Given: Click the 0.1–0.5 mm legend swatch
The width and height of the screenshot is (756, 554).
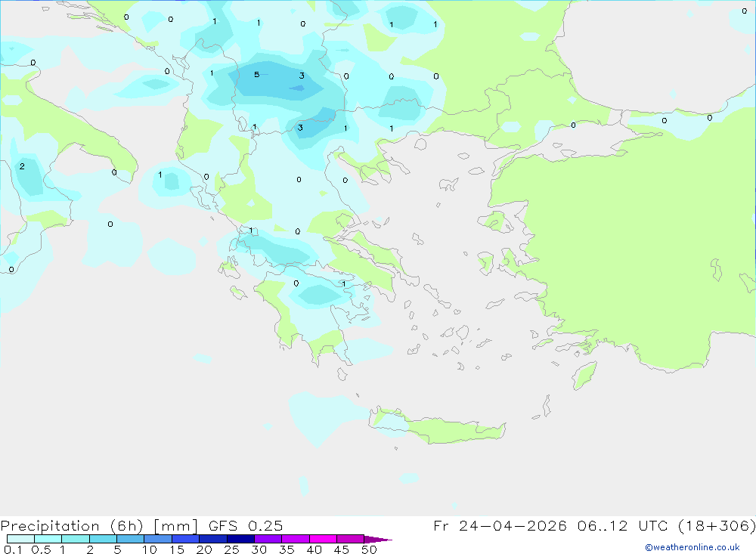Looking at the screenshot, I should point(20,539).
